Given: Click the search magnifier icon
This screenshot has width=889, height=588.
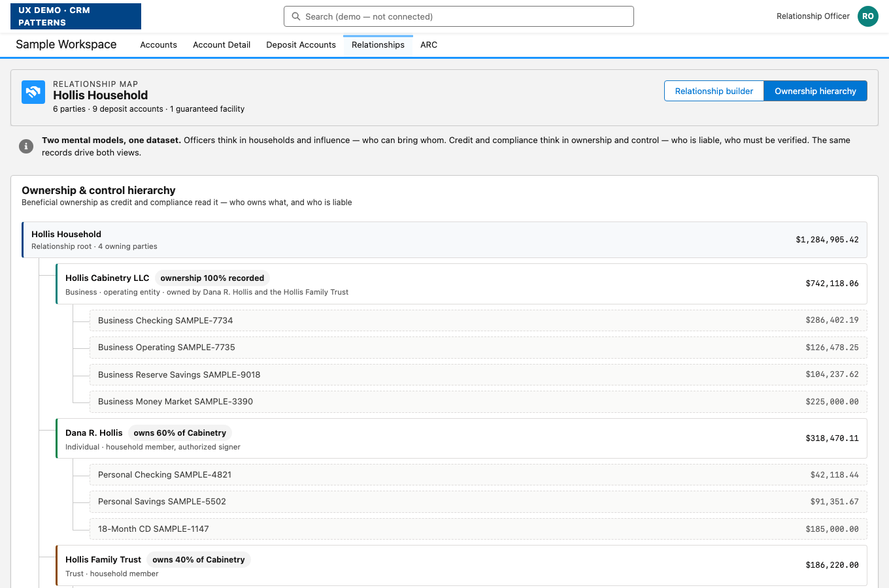Looking at the screenshot, I should pyautogui.click(x=296, y=16).
